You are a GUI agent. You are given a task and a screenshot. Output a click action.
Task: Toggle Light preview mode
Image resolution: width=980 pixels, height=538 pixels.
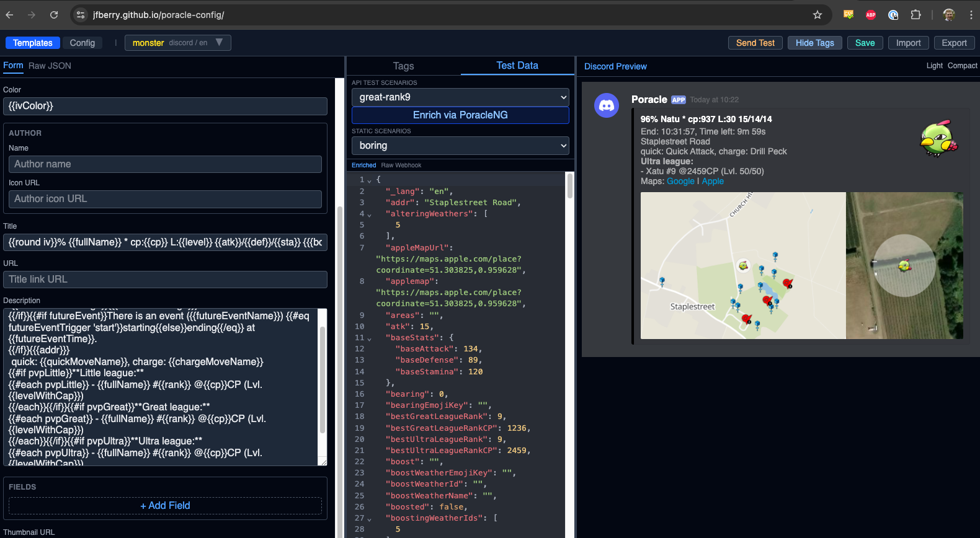(x=935, y=66)
